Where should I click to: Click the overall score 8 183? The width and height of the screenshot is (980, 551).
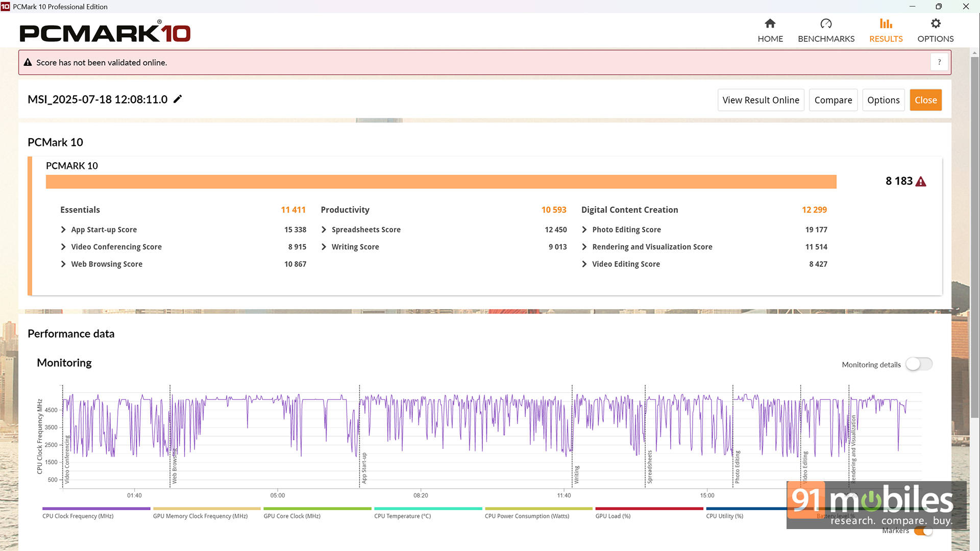click(x=899, y=181)
